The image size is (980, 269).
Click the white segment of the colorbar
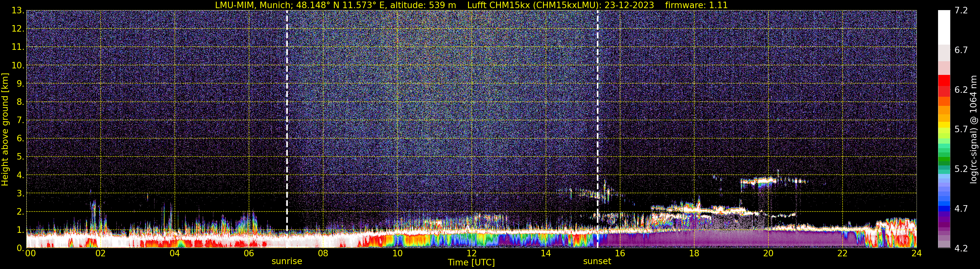944,27
